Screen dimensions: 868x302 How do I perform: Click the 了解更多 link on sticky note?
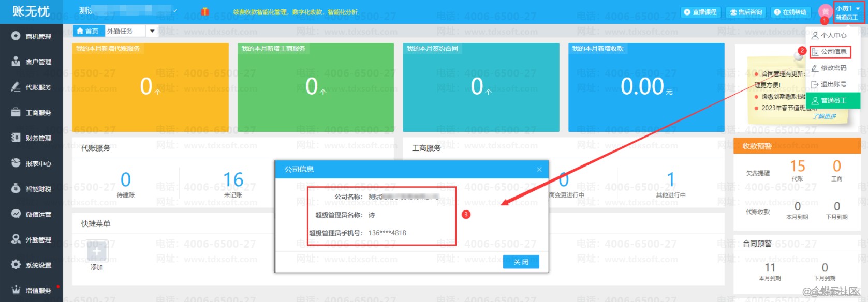click(x=824, y=116)
